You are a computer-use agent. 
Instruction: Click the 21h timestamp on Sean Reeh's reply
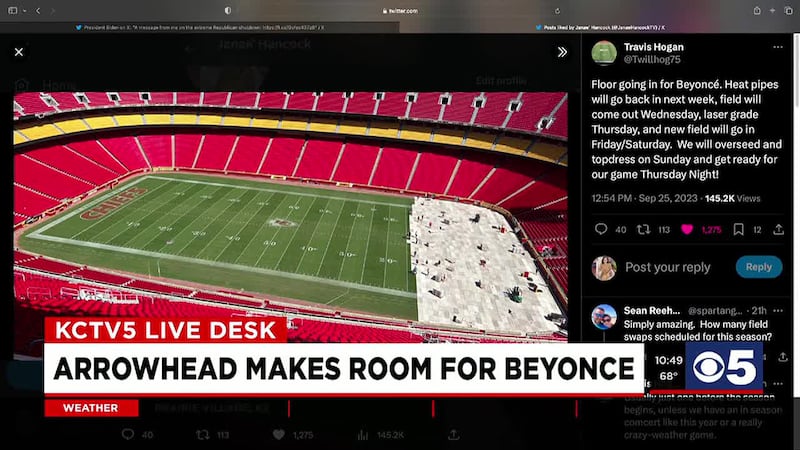pyautogui.click(x=759, y=310)
